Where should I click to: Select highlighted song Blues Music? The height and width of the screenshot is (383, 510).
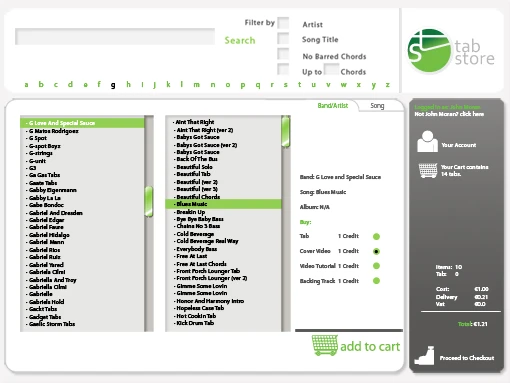[223, 204]
